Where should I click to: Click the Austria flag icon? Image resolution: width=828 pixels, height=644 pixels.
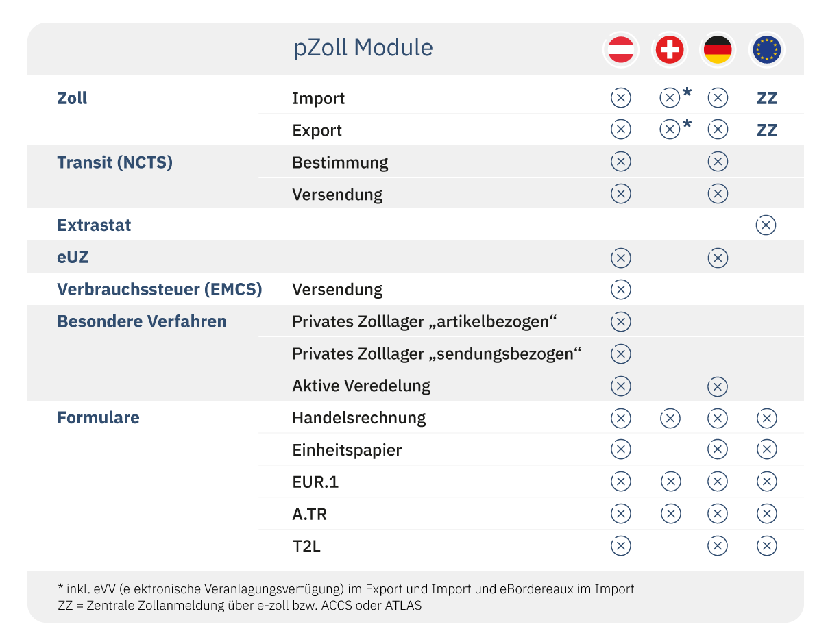(x=620, y=50)
